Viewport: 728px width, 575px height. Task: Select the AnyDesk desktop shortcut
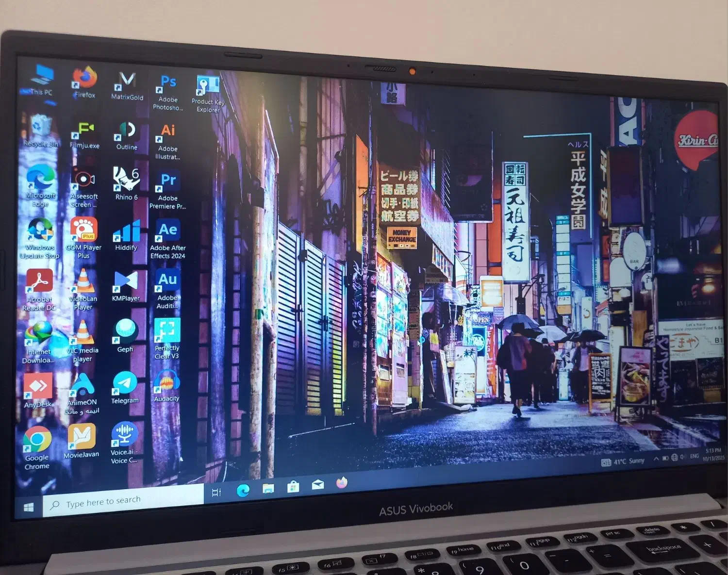point(38,390)
